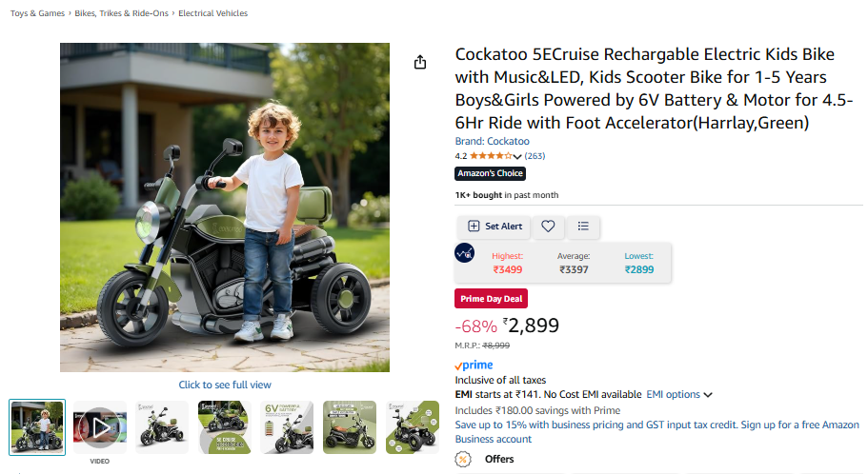Open Toys & Games breadcrumb
The image size is (868, 474).
pyautogui.click(x=37, y=13)
